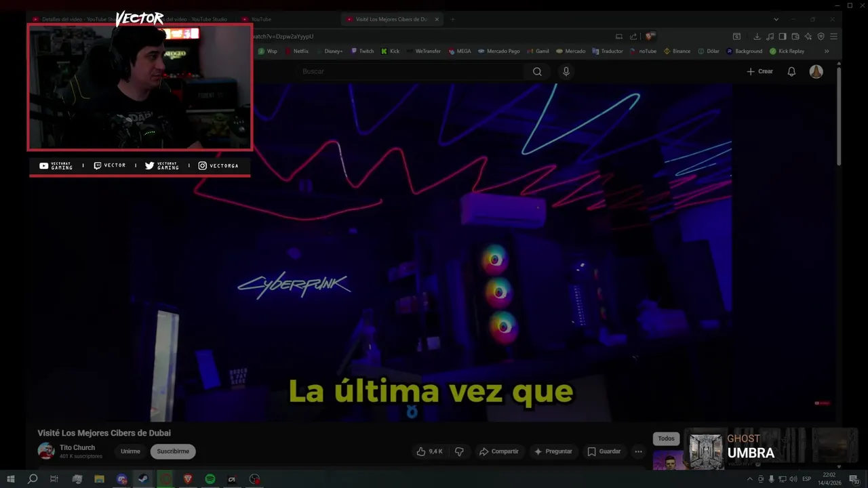Open the Background bookmark

(744, 51)
